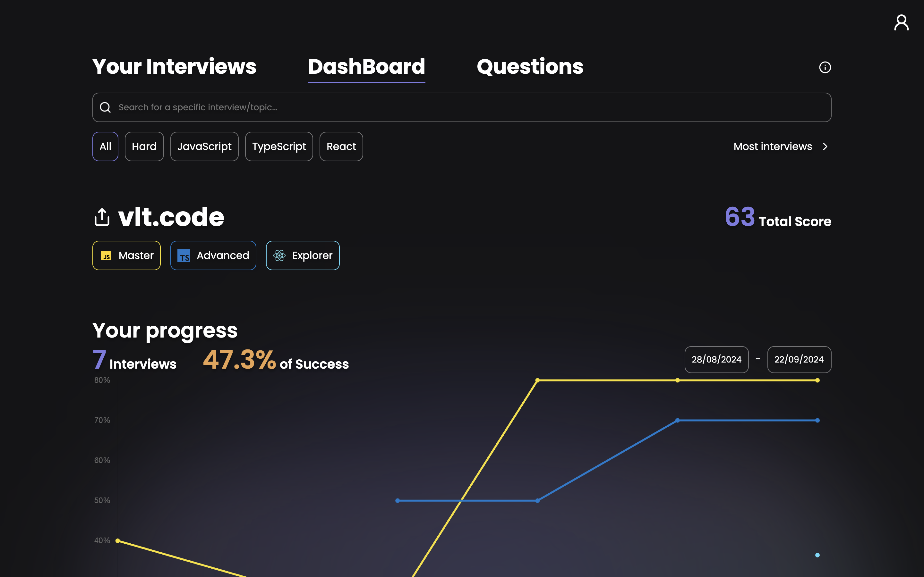The image size is (924, 577).
Task: Select the JavaScript filter button
Action: (205, 146)
